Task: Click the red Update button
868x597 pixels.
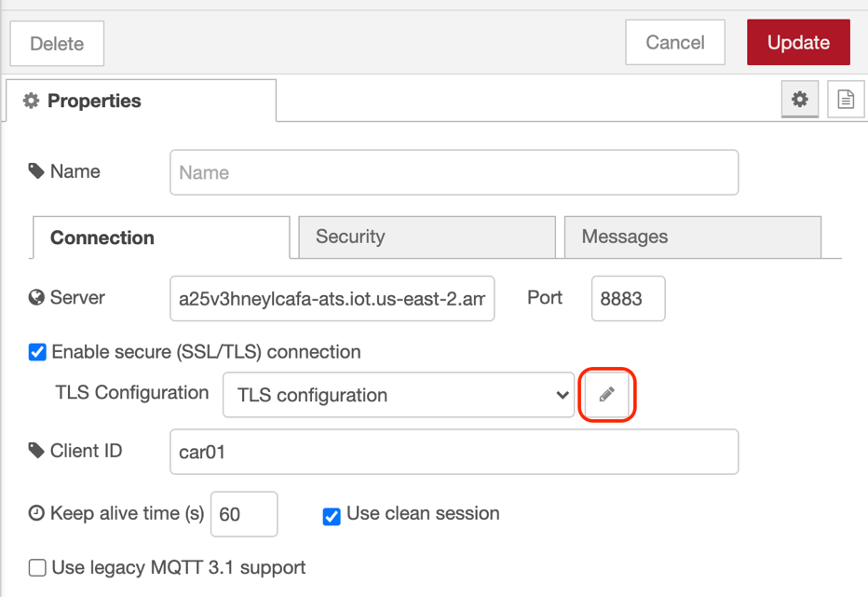Action: [798, 42]
